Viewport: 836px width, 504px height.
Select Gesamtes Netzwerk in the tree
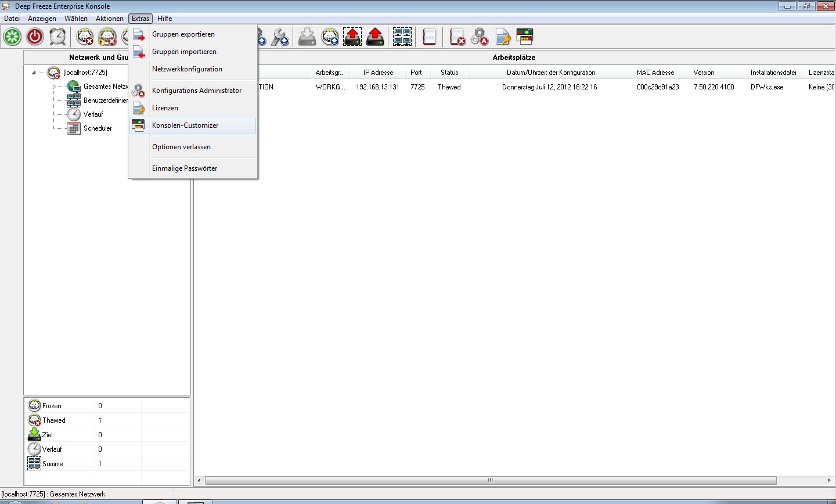(x=106, y=87)
